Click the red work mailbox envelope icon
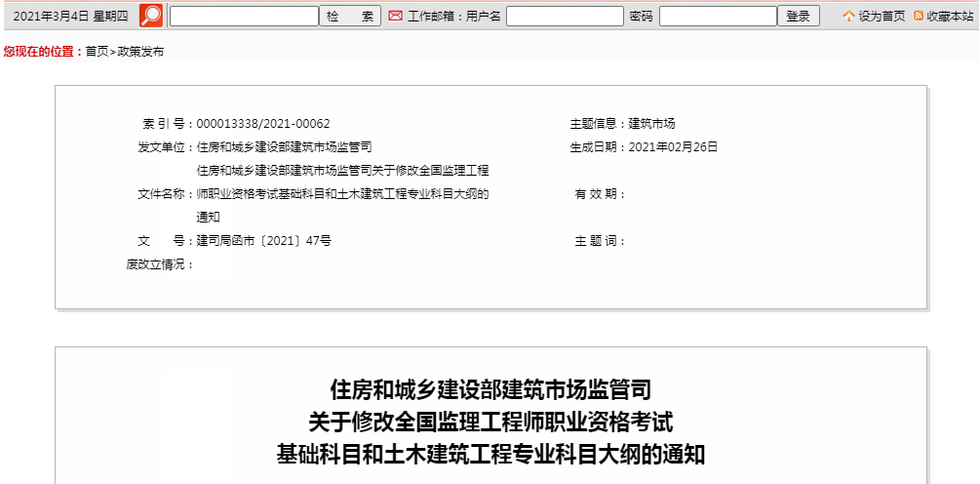The height and width of the screenshot is (484, 980). 395,17
